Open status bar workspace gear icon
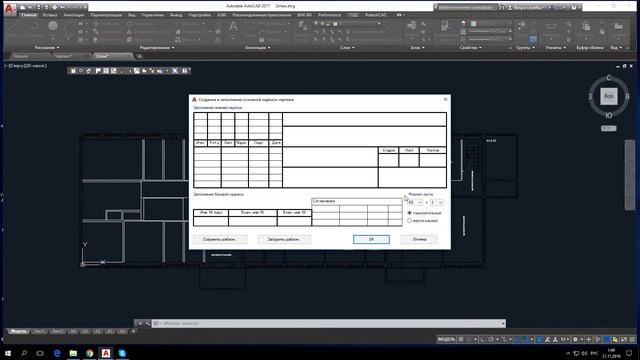The height and width of the screenshot is (360, 640). [575, 339]
